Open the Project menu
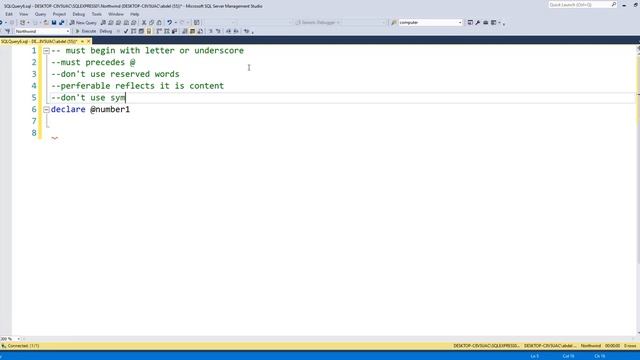The height and width of the screenshot is (360, 640). coord(59,14)
